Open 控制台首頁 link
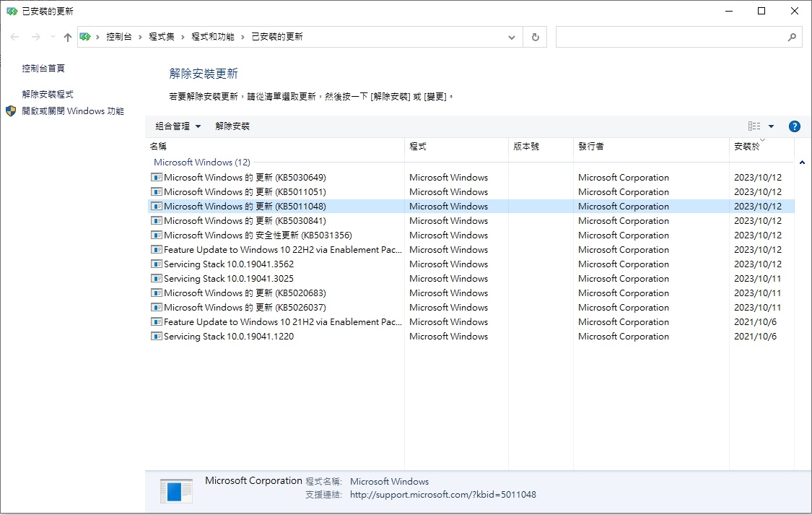 (x=43, y=69)
